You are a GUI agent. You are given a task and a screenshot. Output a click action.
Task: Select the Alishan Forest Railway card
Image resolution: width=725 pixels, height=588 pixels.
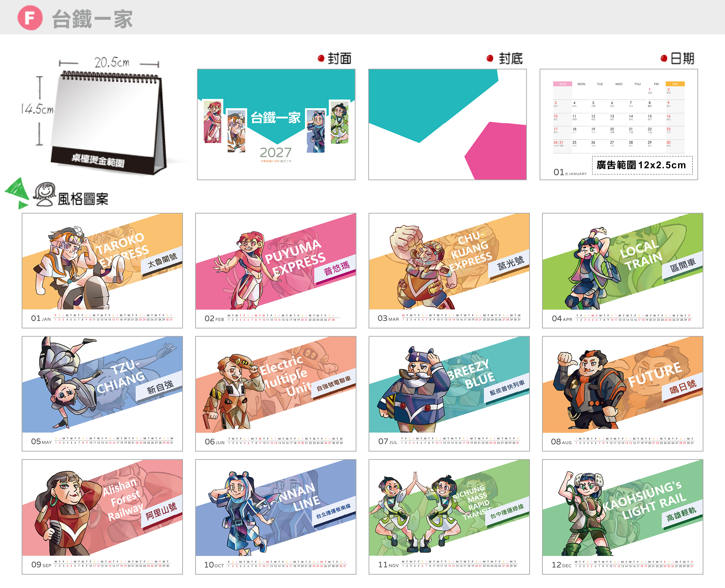click(x=102, y=517)
